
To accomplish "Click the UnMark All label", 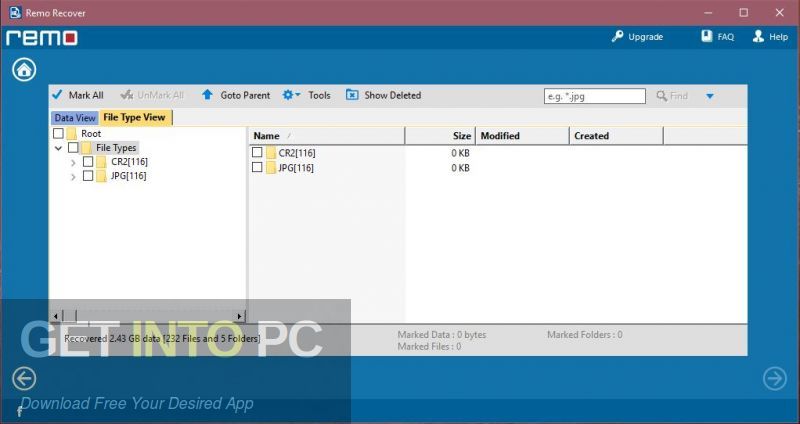I will point(161,95).
